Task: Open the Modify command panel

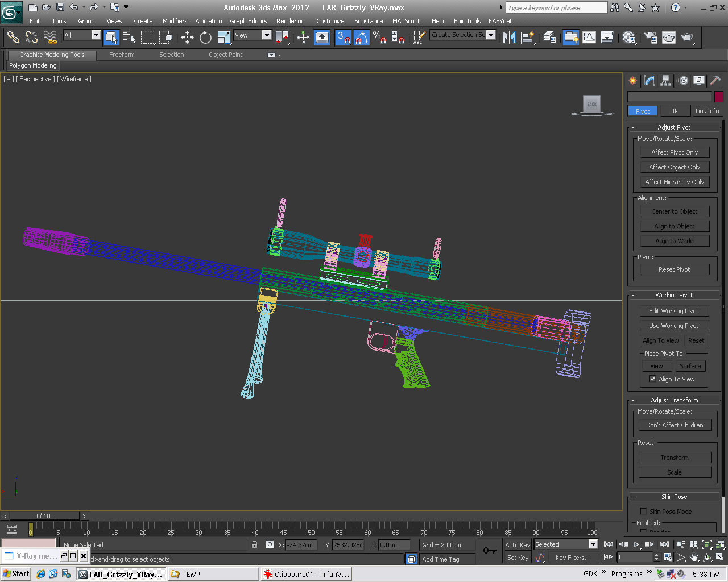Action: [650, 81]
